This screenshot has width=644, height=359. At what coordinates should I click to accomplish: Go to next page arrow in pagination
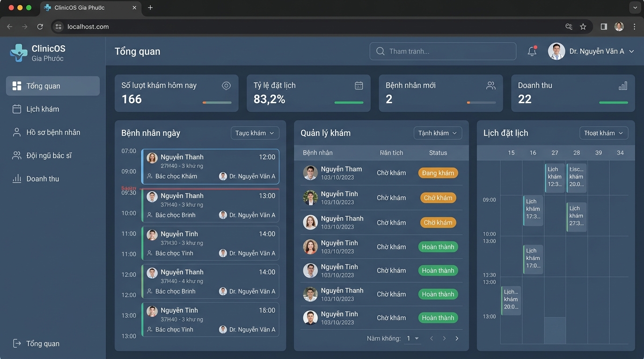click(444, 338)
